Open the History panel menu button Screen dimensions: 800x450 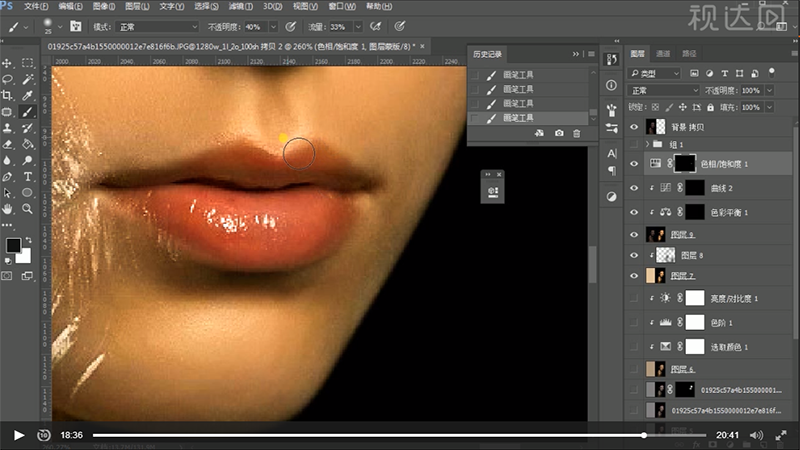[591, 54]
